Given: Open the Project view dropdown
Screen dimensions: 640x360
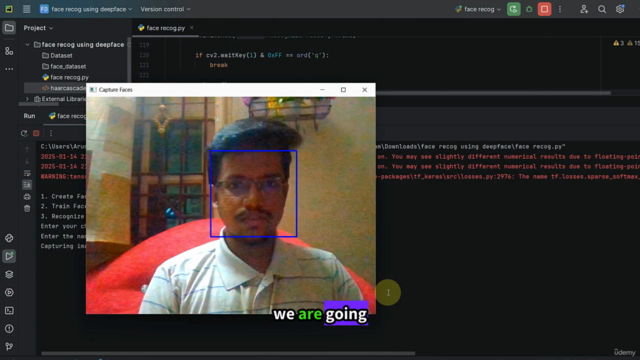Looking at the screenshot, I should (38, 28).
